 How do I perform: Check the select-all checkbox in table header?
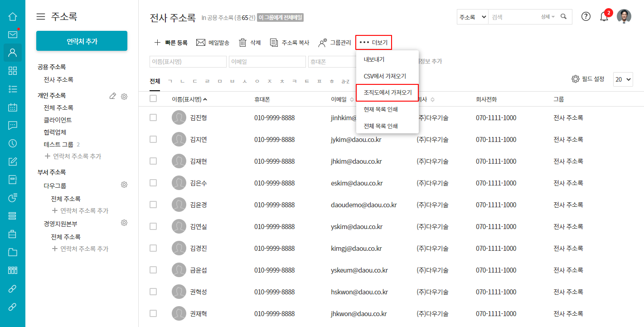(153, 98)
